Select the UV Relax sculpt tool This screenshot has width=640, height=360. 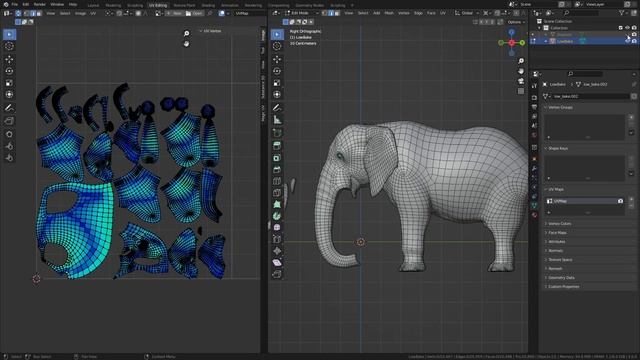[x=9, y=146]
